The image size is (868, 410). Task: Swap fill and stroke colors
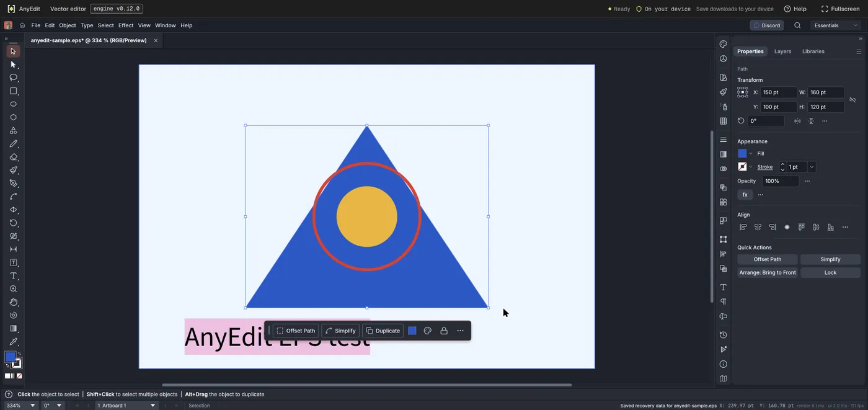click(19, 355)
